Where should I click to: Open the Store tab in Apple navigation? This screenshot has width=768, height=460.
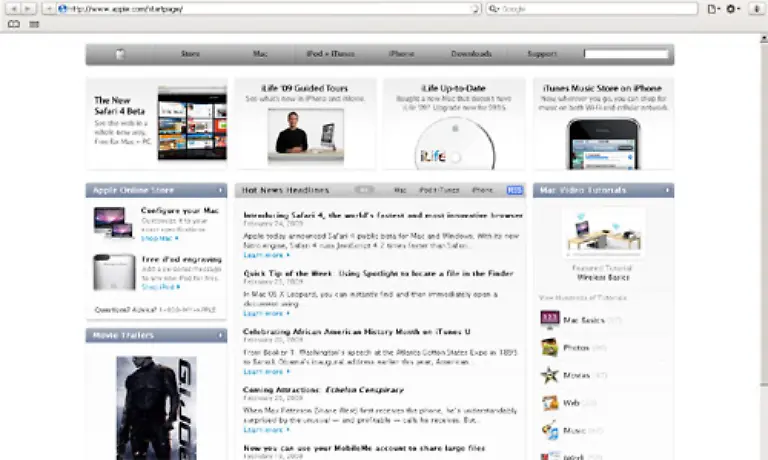190,54
